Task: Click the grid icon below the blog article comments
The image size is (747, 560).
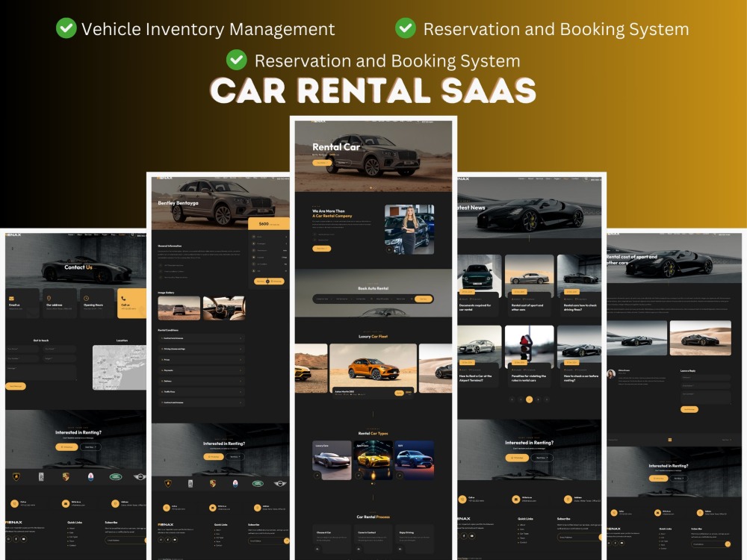Action: tap(670, 440)
